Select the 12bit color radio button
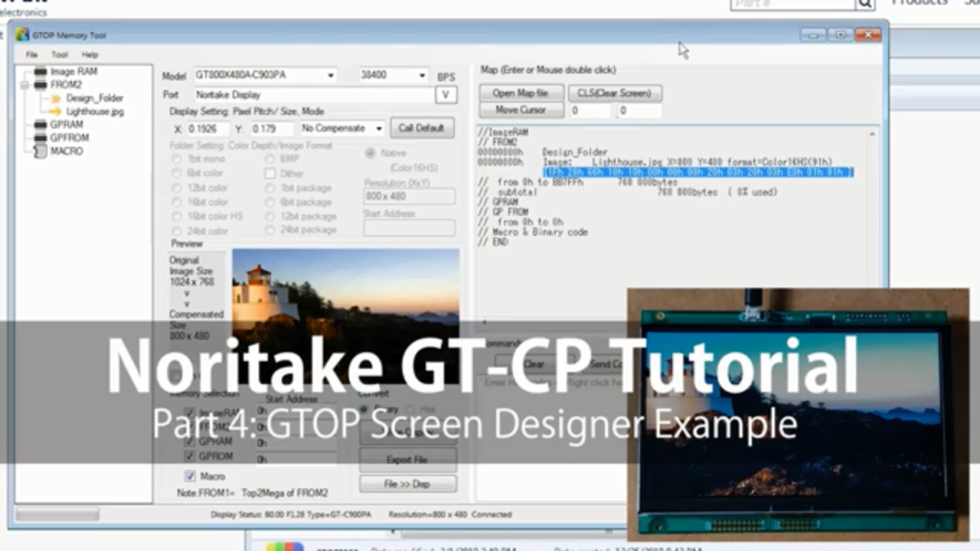This screenshot has width=980, height=551. pos(177,188)
